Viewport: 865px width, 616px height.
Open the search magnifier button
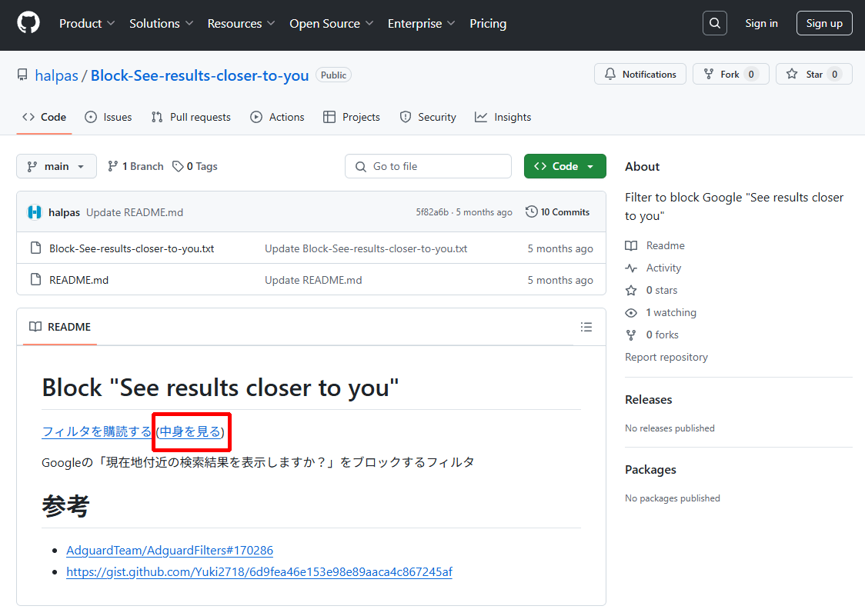coord(714,23)
